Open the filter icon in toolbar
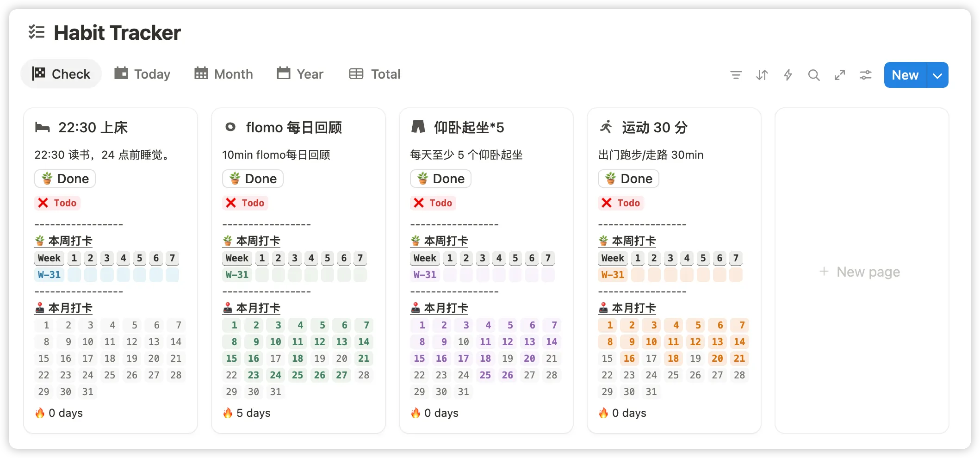Screen dimensions: 980x458 click(x=736, y=75)
